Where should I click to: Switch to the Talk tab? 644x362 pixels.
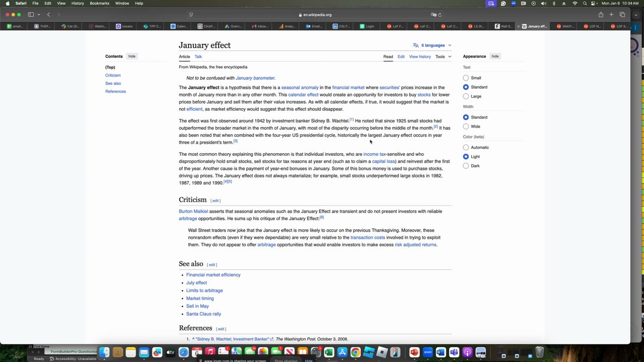[x=198, y=57]
